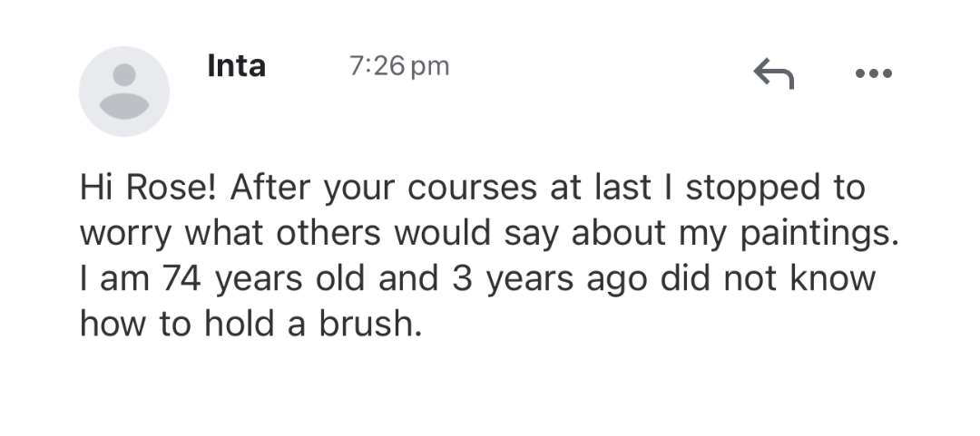This screenshot has width=980, height=436.
Task: Click the sender name Inta
Action: pos(237,66)
